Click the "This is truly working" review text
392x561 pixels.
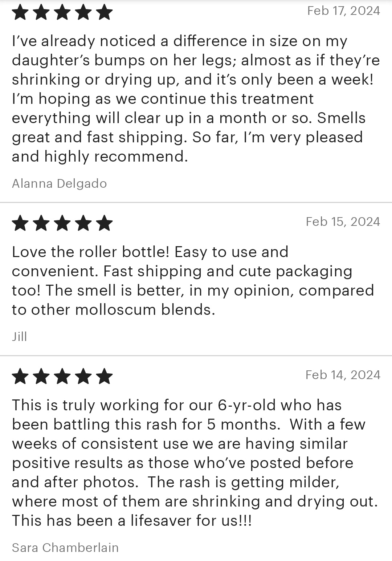click(189, 463)
